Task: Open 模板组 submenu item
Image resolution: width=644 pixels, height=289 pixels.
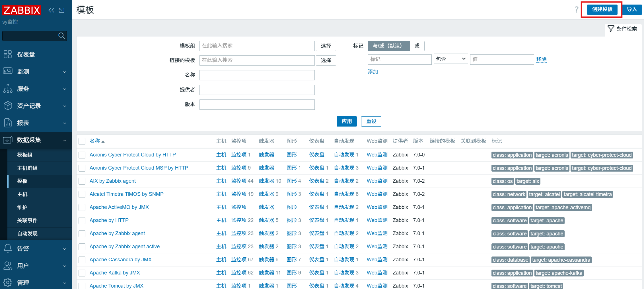Action: point(40,155)
